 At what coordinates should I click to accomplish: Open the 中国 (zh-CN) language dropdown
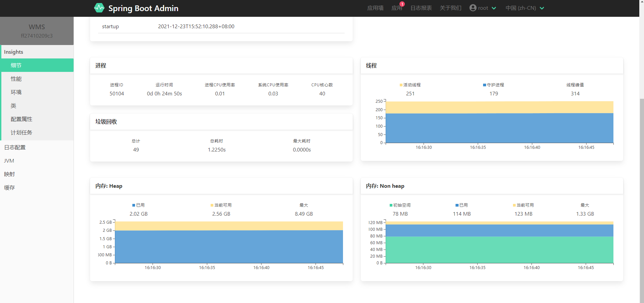tap(524, 8)
